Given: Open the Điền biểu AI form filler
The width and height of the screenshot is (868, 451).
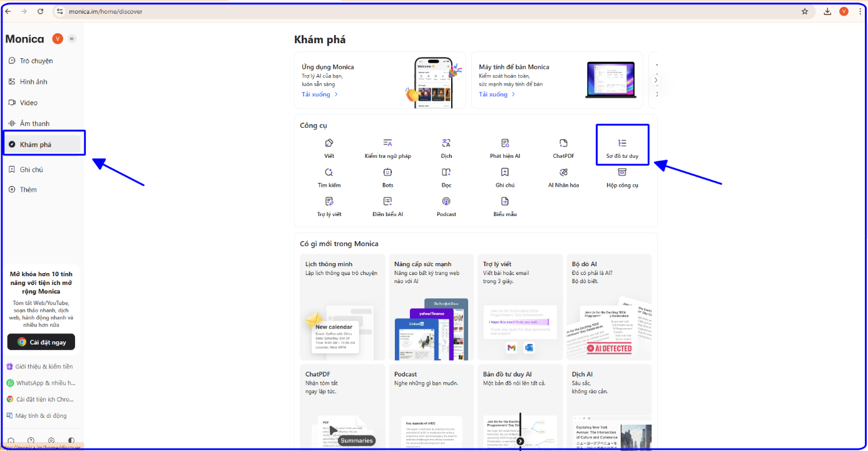Looking at the screenshot, I should [387, 207].
